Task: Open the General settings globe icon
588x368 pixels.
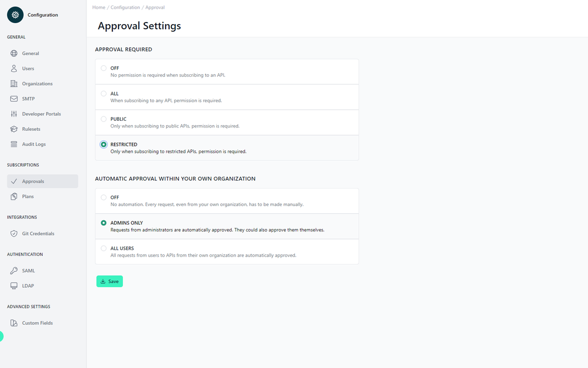Action: point(13,53)
